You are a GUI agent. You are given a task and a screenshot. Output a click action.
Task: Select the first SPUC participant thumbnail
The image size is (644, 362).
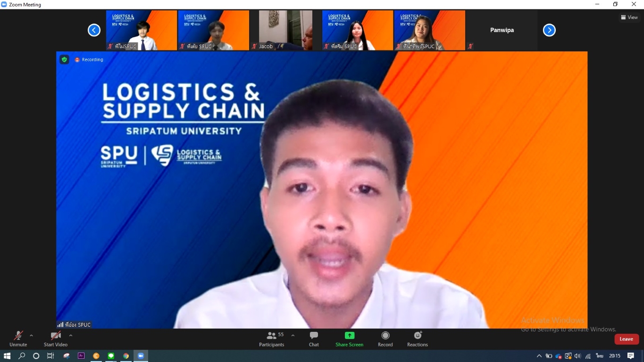point(142,30)
